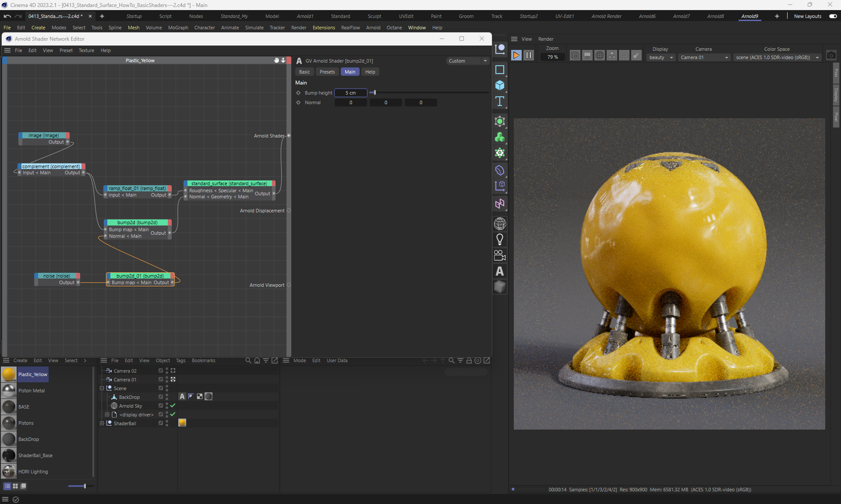Pause the Arnold render
The height and width of the screenshot is (504, 841).
click(x=529, y=55)
